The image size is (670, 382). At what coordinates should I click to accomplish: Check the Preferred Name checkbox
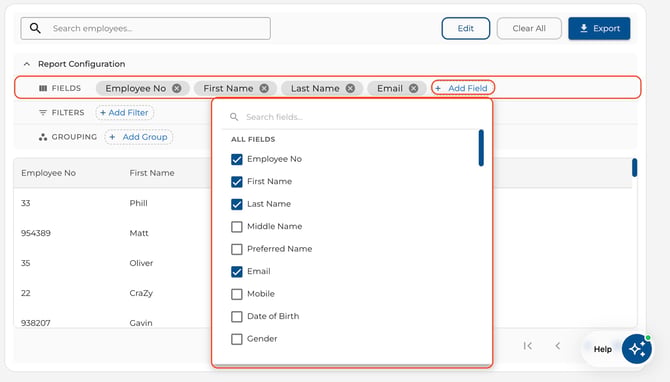(x=236, y=249)
